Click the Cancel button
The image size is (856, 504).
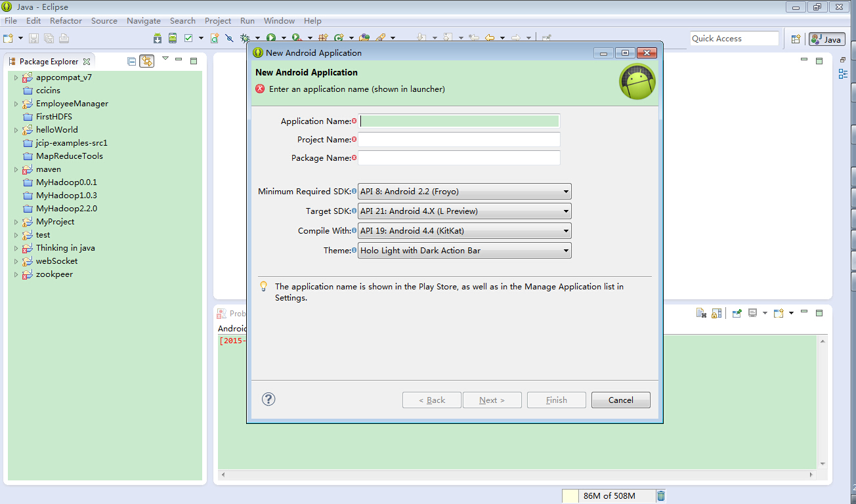click(621, 400)
